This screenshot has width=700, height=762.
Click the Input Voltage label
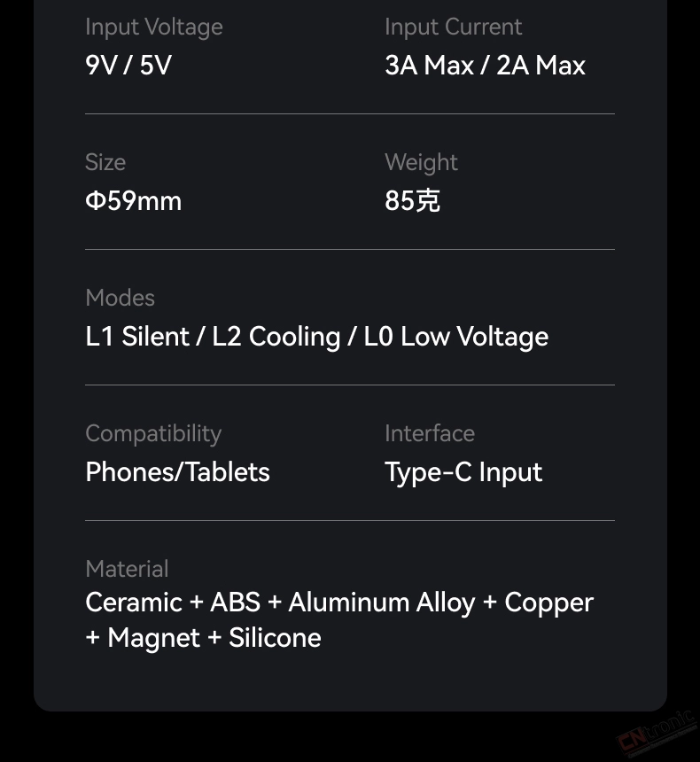(x=154, y=27)
